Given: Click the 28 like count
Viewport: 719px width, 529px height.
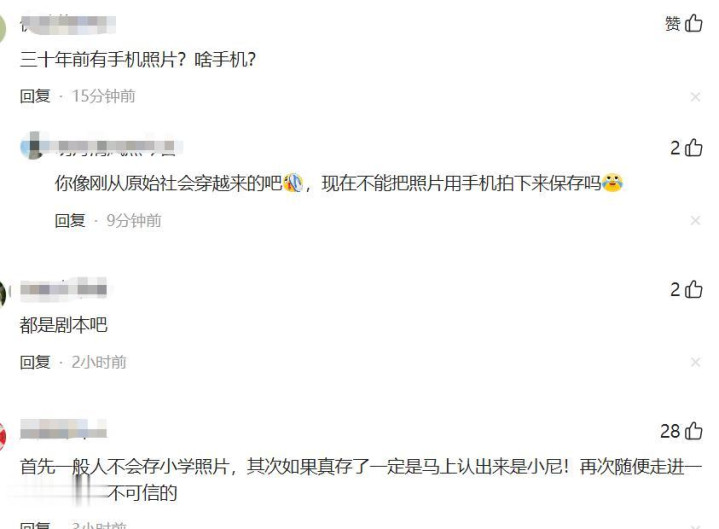Looking at the screenshot, I should pyautogui.click(x=670, y=431).
